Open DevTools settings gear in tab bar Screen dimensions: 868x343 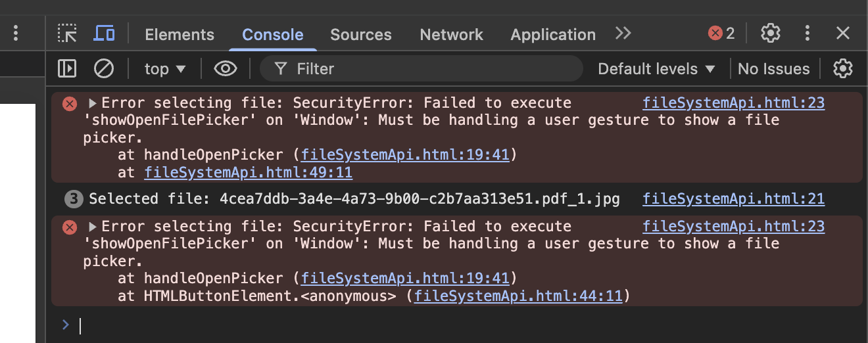tap(770, 34)
